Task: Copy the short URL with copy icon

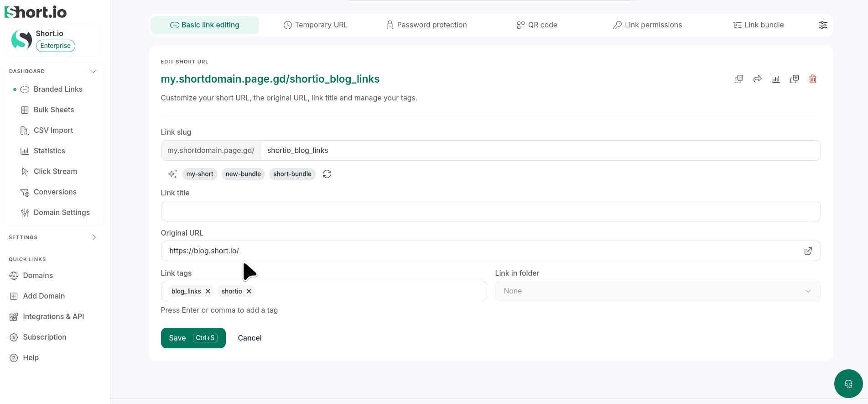Action: [x=739, y=79]
